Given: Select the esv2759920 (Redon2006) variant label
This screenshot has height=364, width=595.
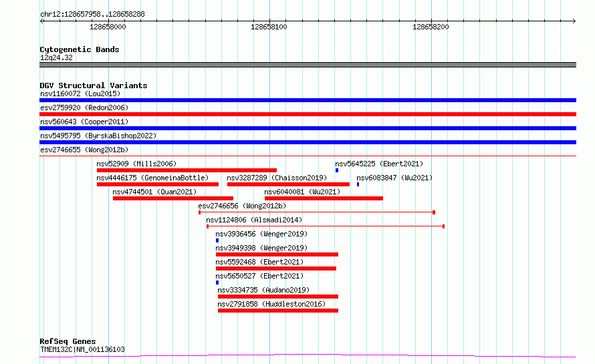Looking at the screenshot, I should (x=84, y=108).
